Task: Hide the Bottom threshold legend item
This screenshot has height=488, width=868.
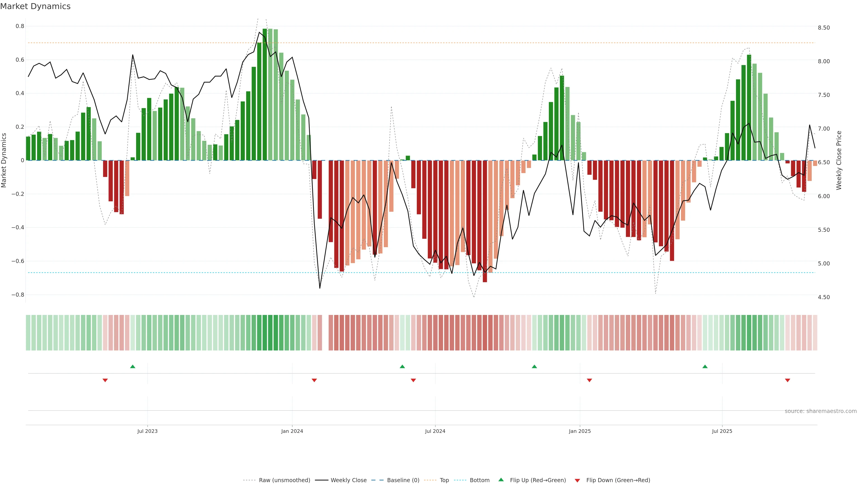Action: [479, 480]
